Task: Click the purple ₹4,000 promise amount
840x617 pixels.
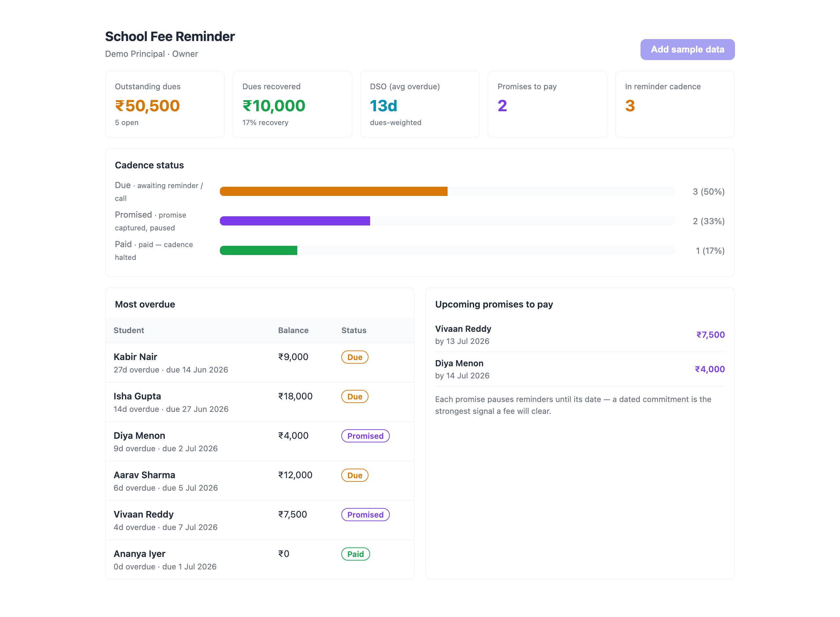Action: [709, 369]
